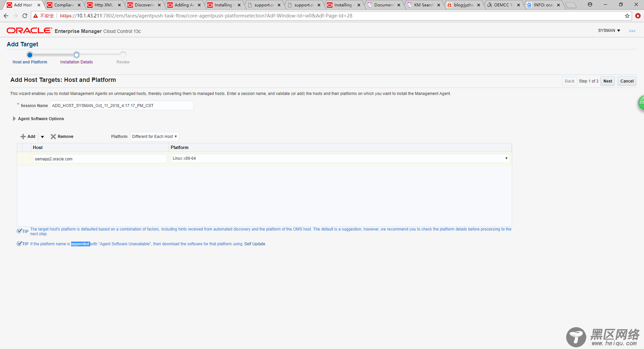Switch to the Http XML browser tab
Screen dimensions: 644x349
click(104, 5)
